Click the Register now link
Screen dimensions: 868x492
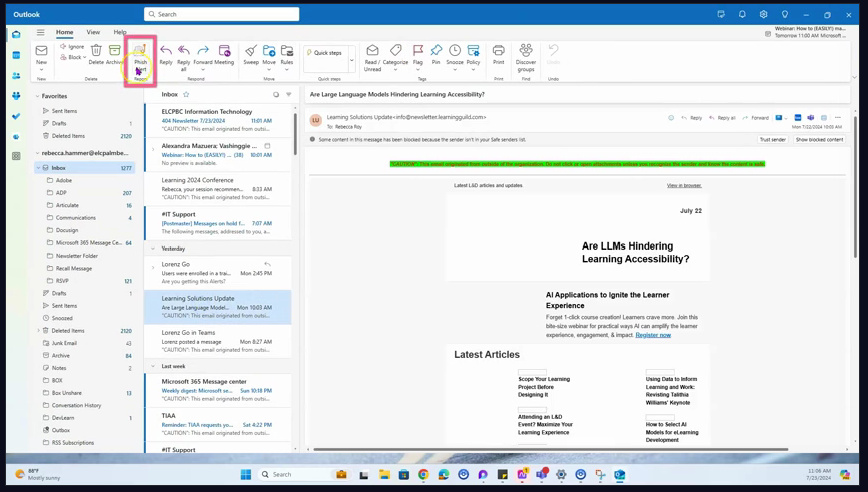[653, 335]
